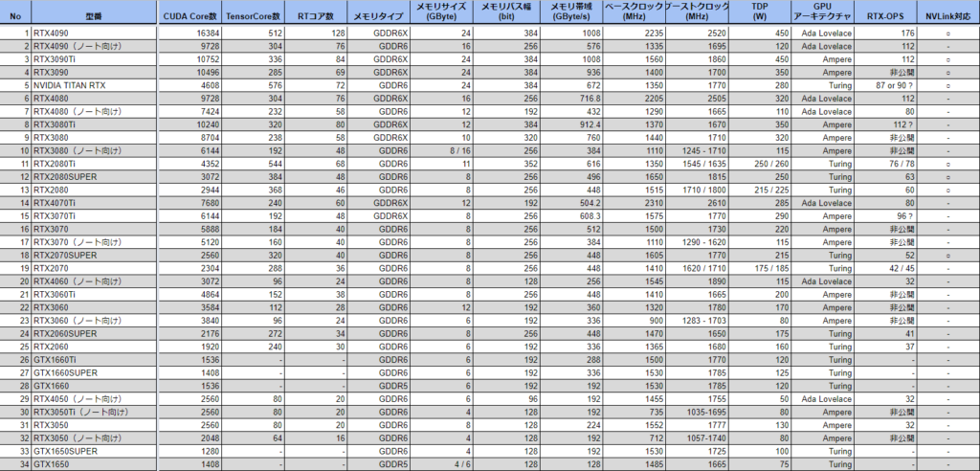Click the メモリ帯域 (GByte/s) header
Viewport: 980px width, 471px height.
coord(572,11)
